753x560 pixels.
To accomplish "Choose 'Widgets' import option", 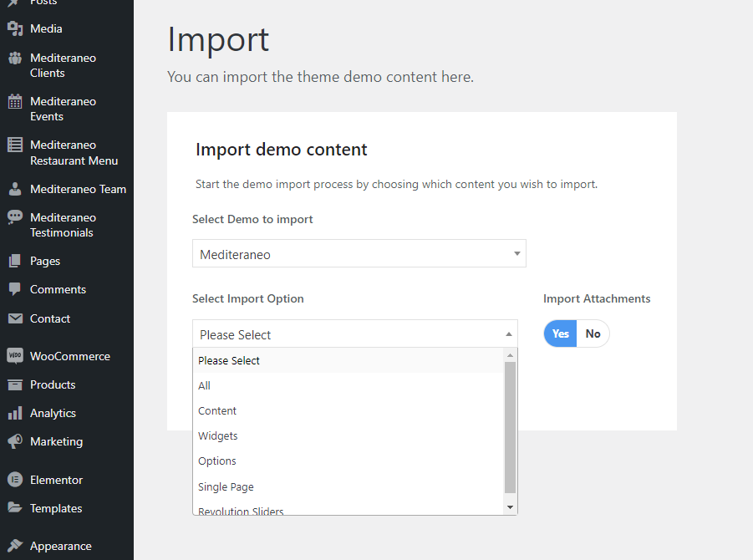I will (x=349, y=435).
